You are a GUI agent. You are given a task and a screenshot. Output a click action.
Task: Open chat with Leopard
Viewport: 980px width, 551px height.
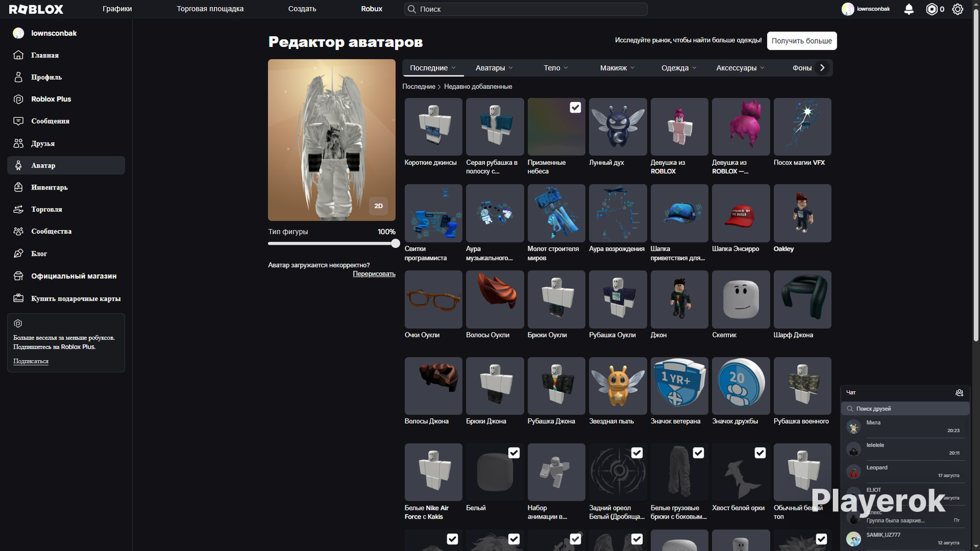click(905, 472)
